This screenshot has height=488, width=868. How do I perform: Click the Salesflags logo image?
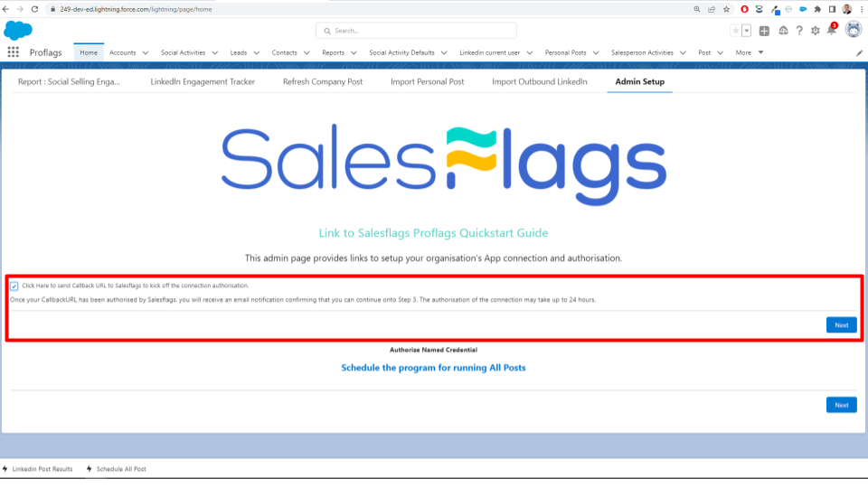pyautogui.click(x=444, y=164)
